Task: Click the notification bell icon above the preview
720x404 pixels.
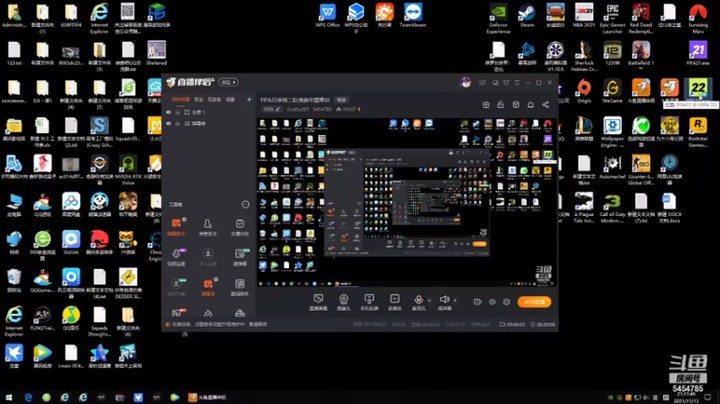Action: point(530,105)
